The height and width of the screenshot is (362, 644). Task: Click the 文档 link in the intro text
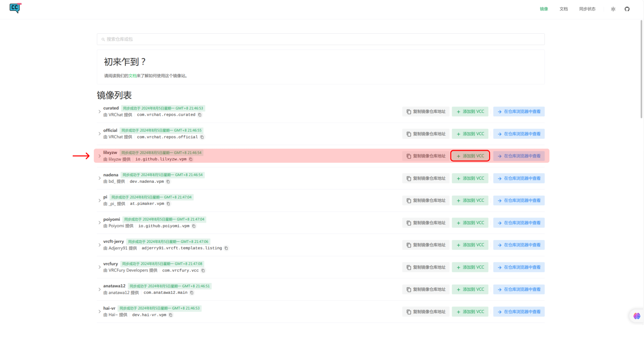133,76
